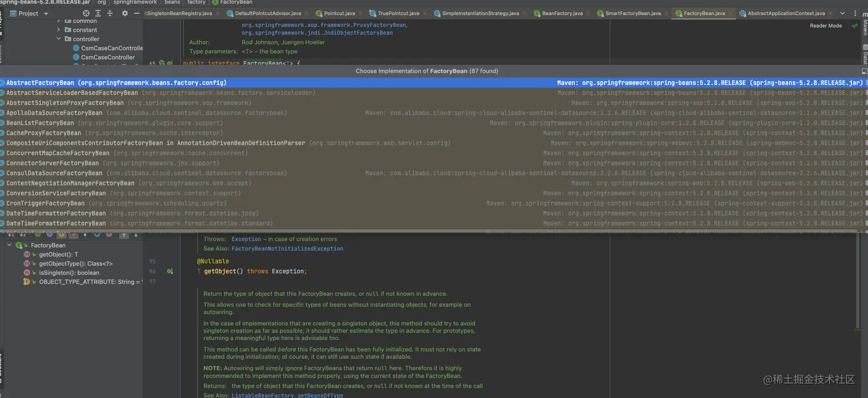Screen dimensions: 868x398
Task: Open ListableBeanFactory.getBeansOfType link
Action: tap(287, 395)
